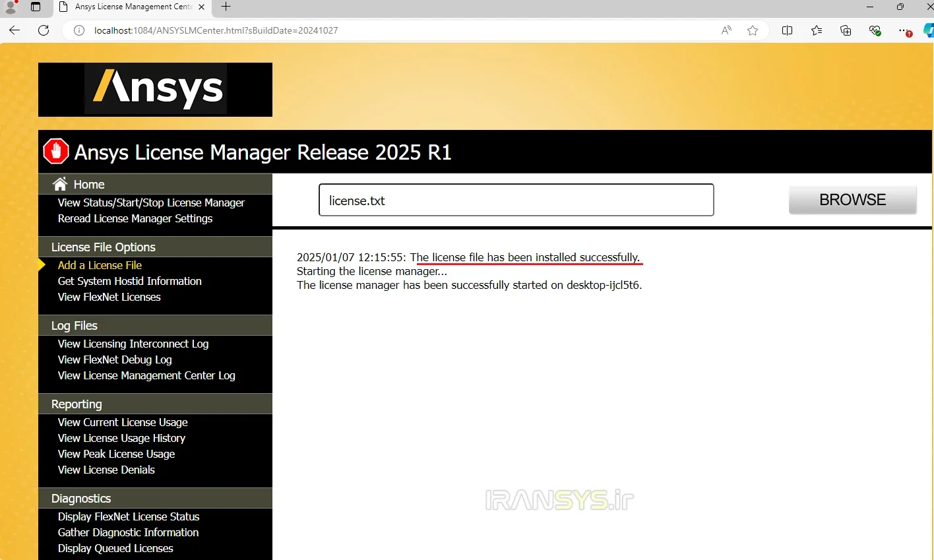The height and width of the screenshot is (560, 934).
Task: Open Add a License File
Action: click(100, 265)
